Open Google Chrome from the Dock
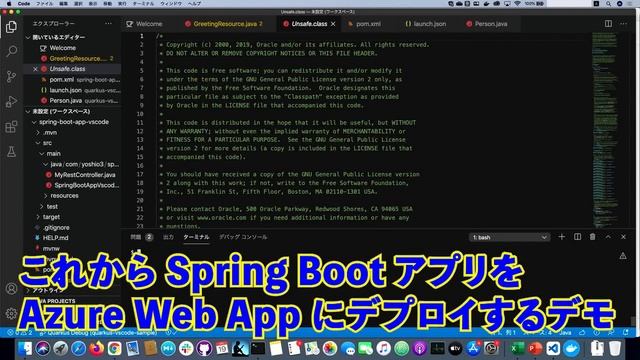 pyautogui.click(x=115, y=349)
